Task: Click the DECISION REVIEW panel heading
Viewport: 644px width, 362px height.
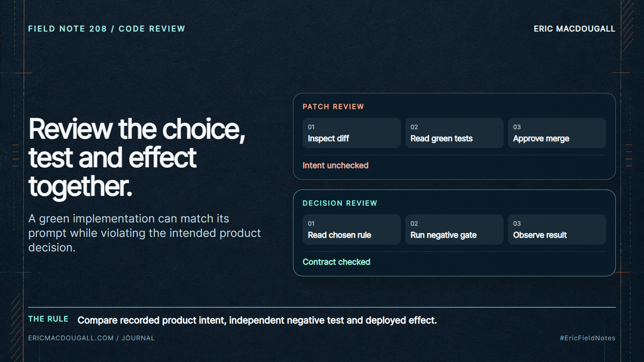Action: tap(340, 203)
